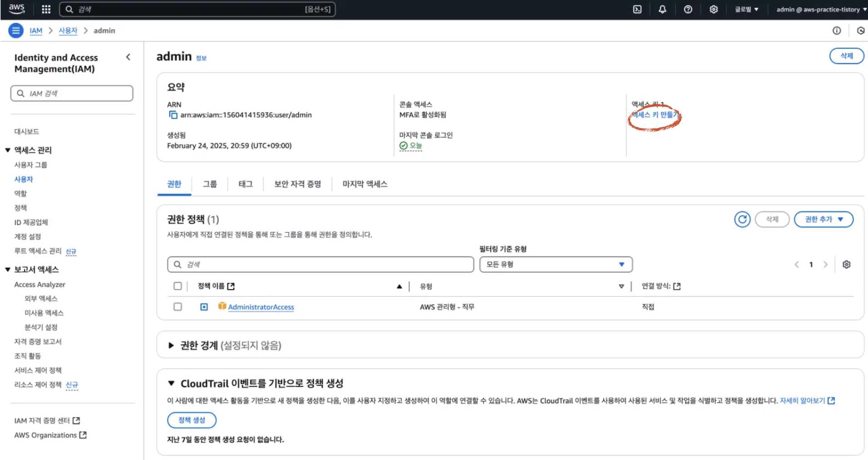Open Access Analyzer in the sidebar
The height and width of the screenshot is (460, 868).
pos(39,284)
